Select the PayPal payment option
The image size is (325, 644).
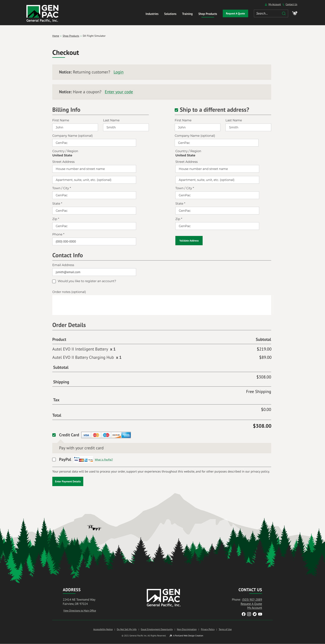[54, 460]
